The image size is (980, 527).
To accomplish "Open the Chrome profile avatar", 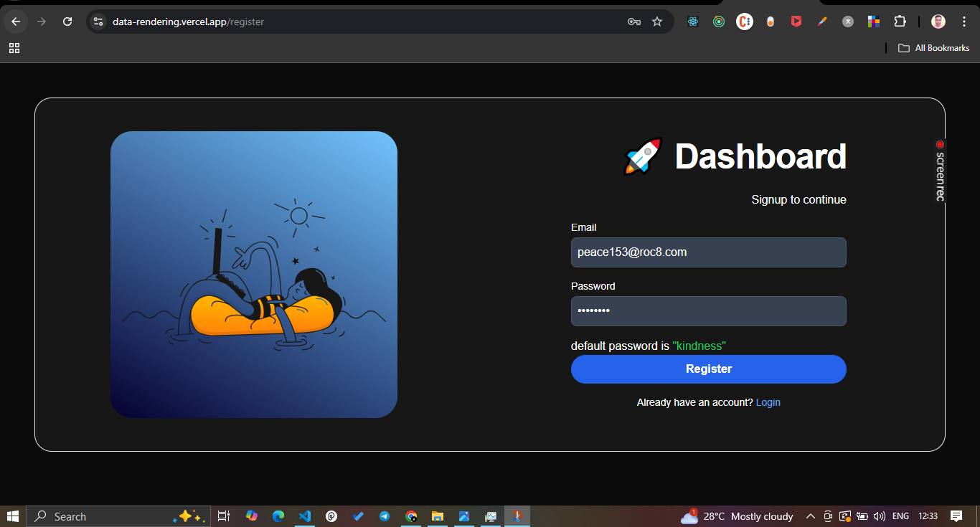I will pos(938,22).
